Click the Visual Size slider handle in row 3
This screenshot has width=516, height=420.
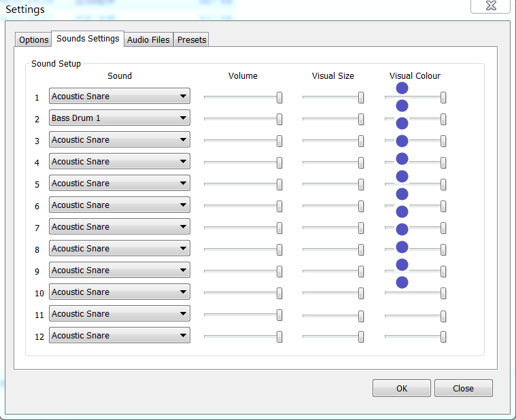361,141
